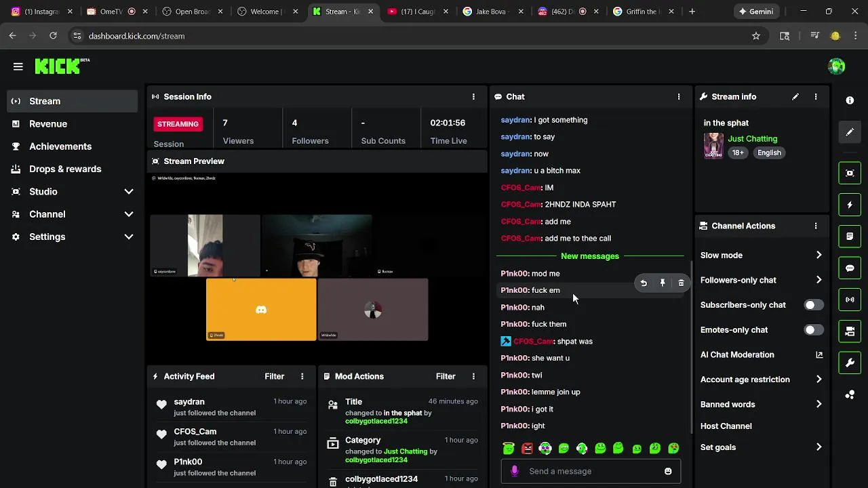The image size is (868, 488).
Task: Open Slow mode options
Action: point(762,256)
